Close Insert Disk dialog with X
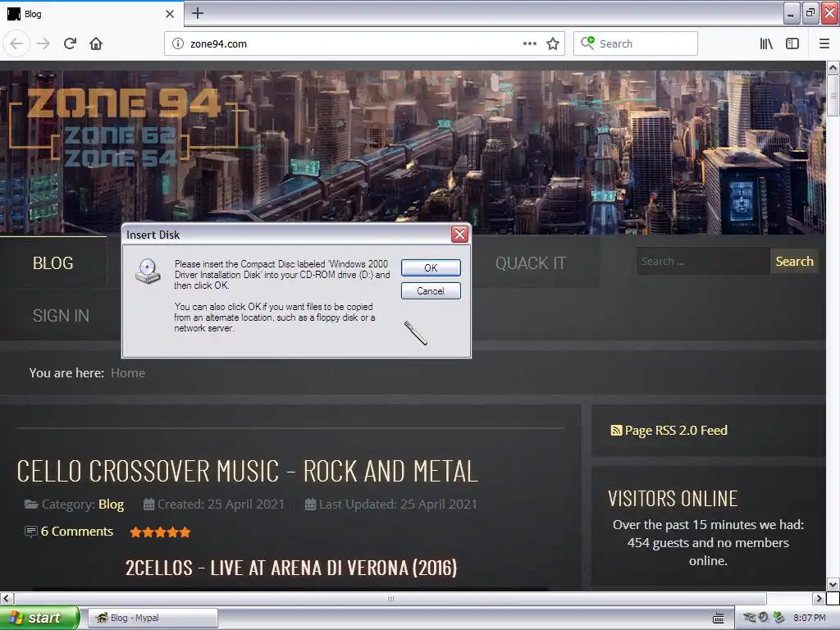This screenshot has height=630, width=840. [459, 234]
